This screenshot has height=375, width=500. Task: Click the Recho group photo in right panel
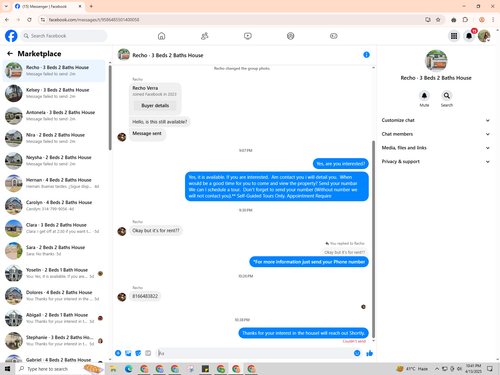coord(436,61)
